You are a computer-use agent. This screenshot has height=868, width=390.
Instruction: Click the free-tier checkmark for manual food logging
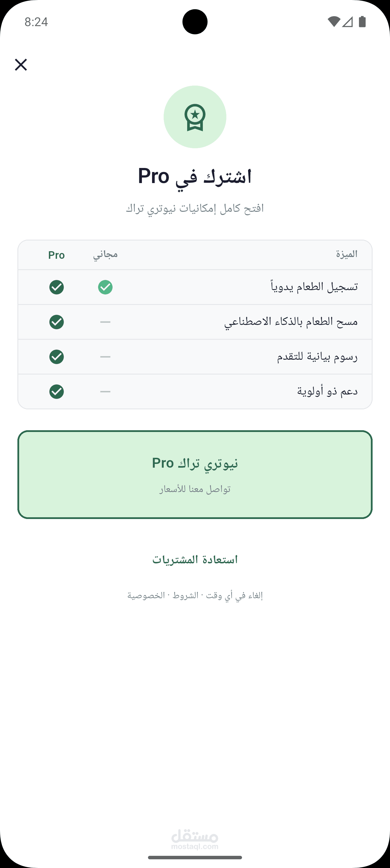pos(105,287)
